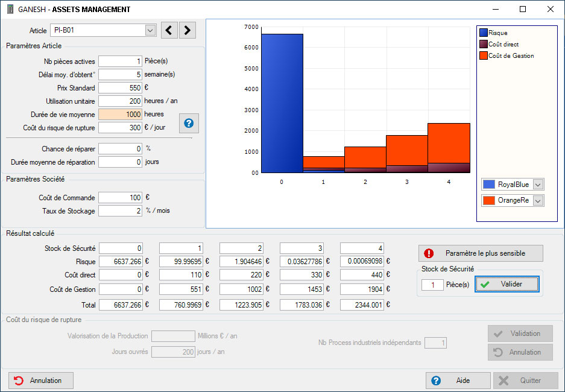Go to the next article arrow
Screen dimensions: 565x392
click(188, 30)
